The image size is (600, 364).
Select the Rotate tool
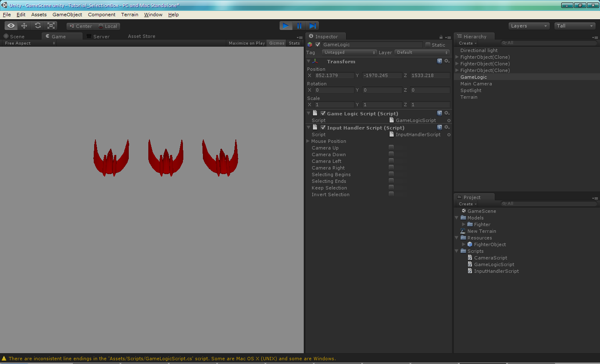(x=37, y=26)
